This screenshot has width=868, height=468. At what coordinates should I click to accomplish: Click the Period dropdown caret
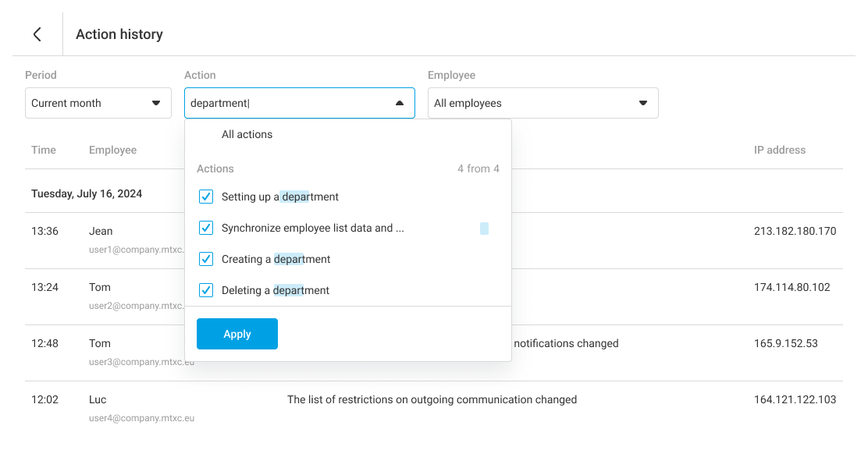tap(156, 103)
